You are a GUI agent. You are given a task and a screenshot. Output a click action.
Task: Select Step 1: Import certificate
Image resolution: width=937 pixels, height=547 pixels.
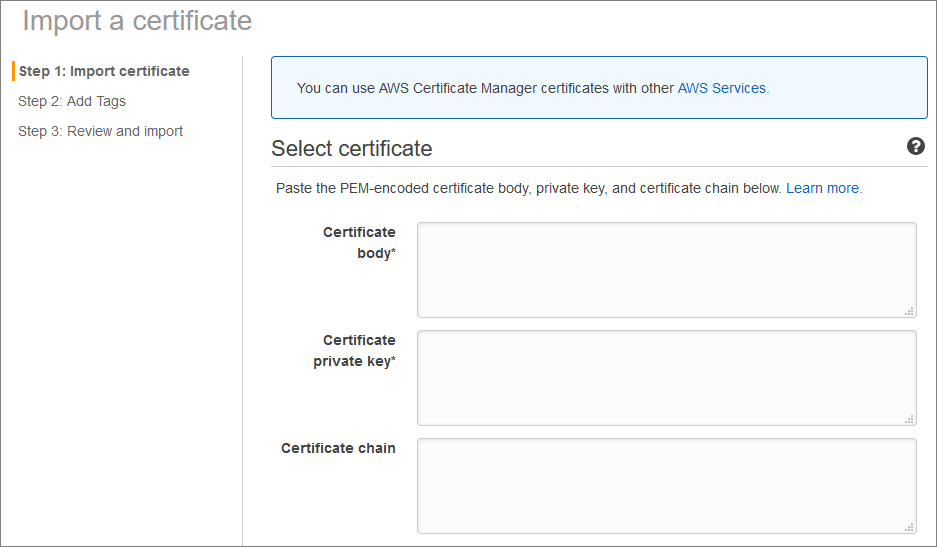(104, 71)
